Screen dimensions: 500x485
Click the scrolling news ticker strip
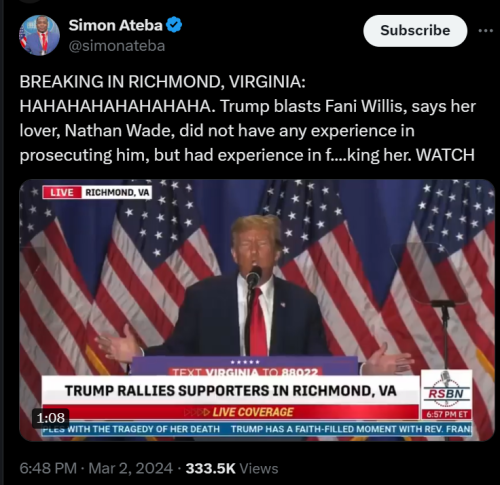coord(257,429)
